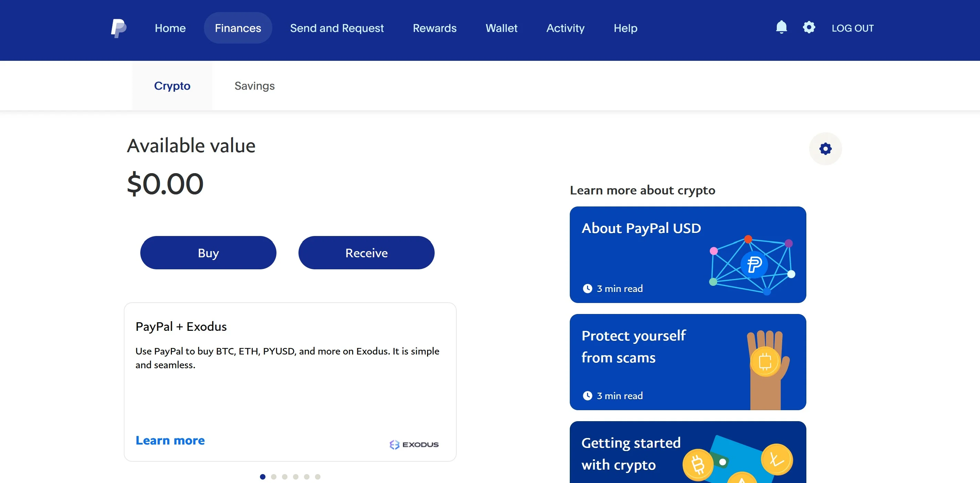Go to Home in navigation
This screenshot has height=483, width=980.
point(170,28)
